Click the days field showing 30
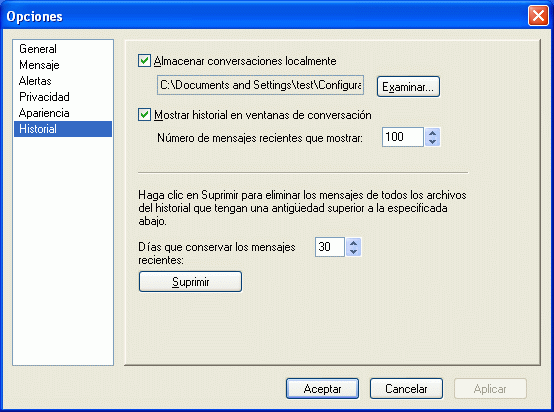Viewport: 554px width, 412px height. coord(330,247)
